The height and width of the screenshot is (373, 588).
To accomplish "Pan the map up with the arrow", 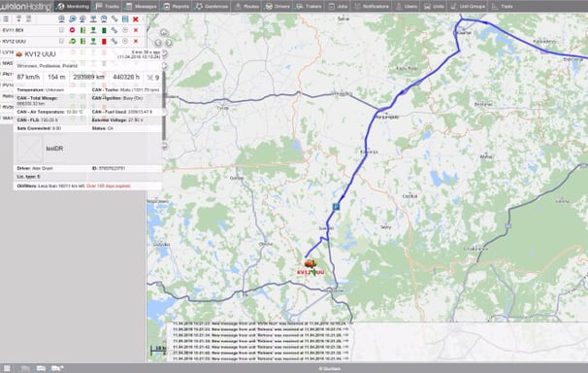I will (164, 33).
